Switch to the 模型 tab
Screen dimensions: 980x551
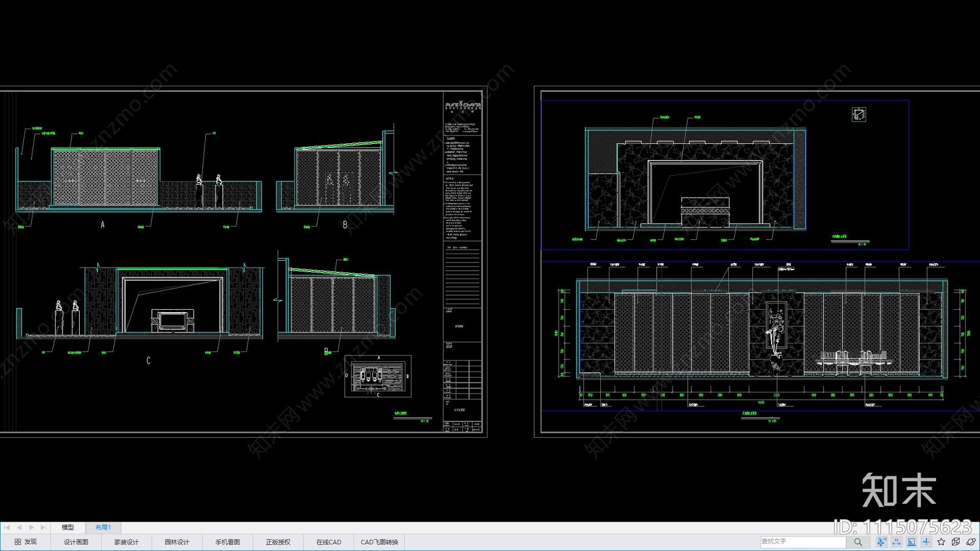(68, 527)
